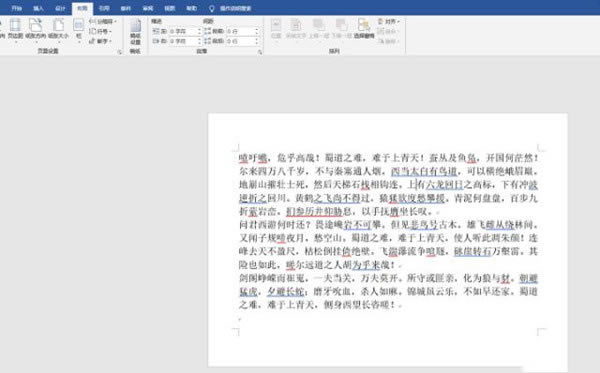Open 稿纸设置 (Manuscript Paper settings)
The image size is (600, 373).
coord(135,32)
